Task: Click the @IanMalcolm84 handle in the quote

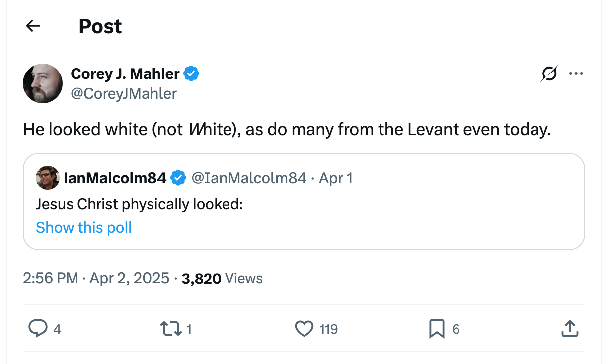Action: pos(249,178)
